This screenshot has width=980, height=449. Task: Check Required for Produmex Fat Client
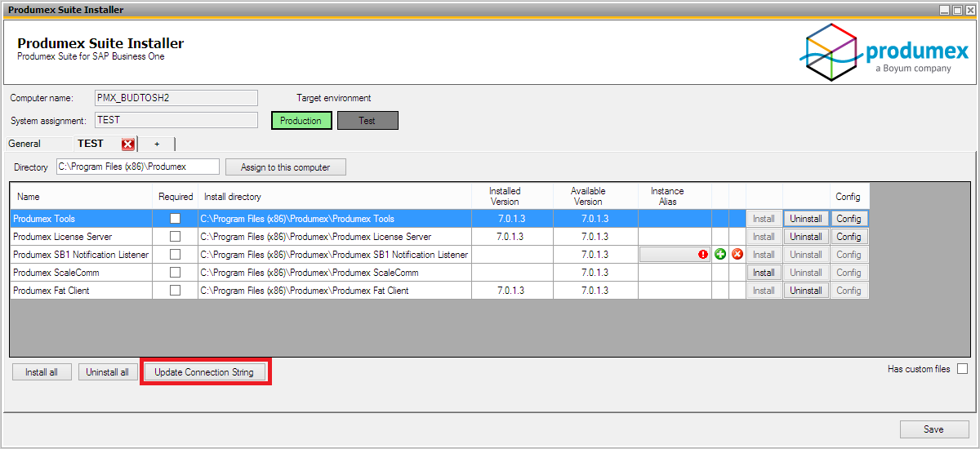point(175,291)
